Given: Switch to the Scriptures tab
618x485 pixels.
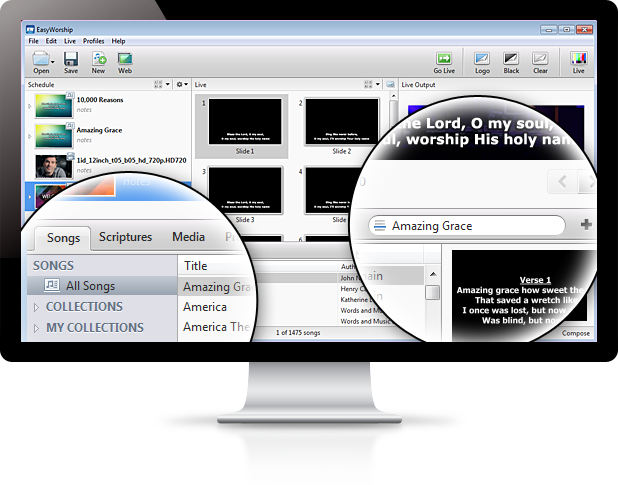Looking at the screenshot, I should click(x=125, y=237).
